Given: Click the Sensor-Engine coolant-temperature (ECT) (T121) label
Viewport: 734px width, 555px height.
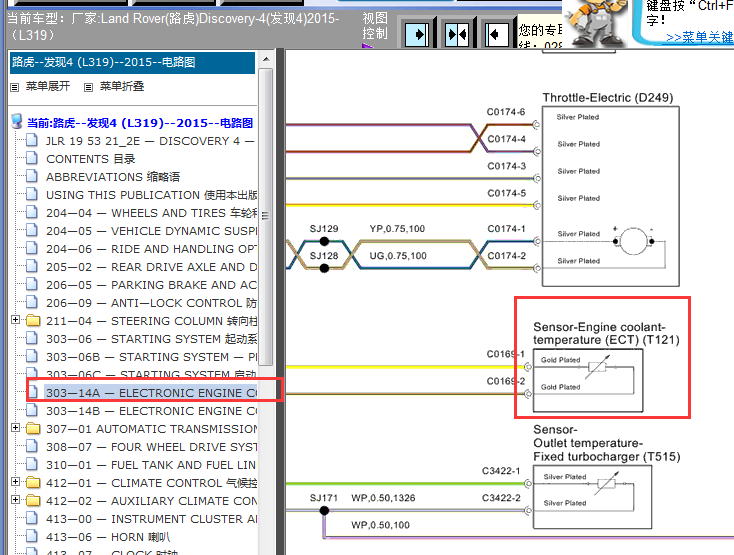Looking at the screenshot, I should point(606,333).
